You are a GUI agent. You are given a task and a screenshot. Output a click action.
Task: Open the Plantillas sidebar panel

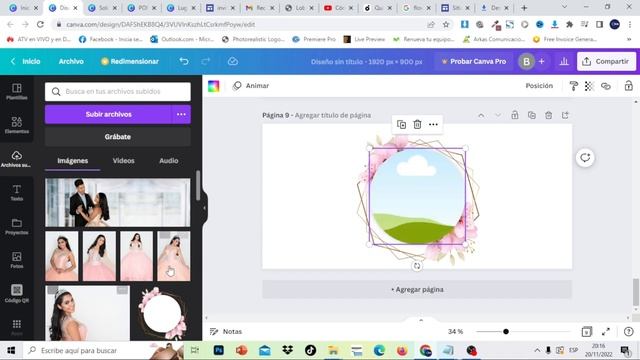pos(17,91)
